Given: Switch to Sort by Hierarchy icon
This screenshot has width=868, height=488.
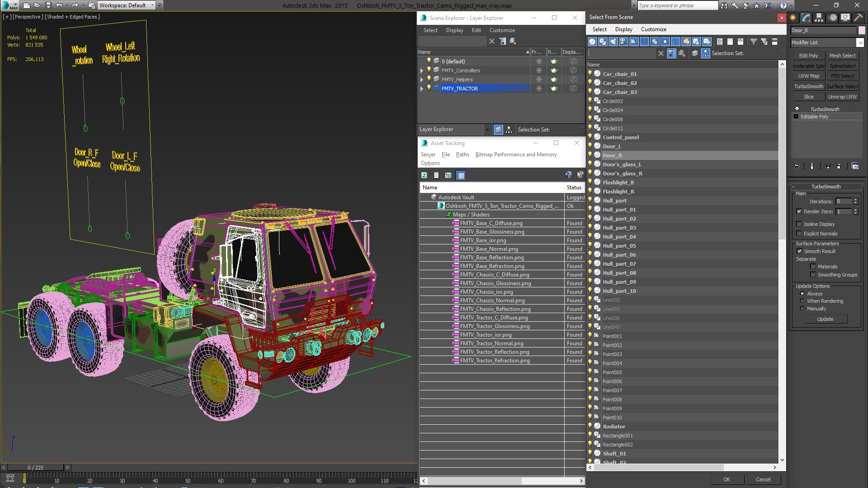Looking at the screenshot, I should (705, 53).
